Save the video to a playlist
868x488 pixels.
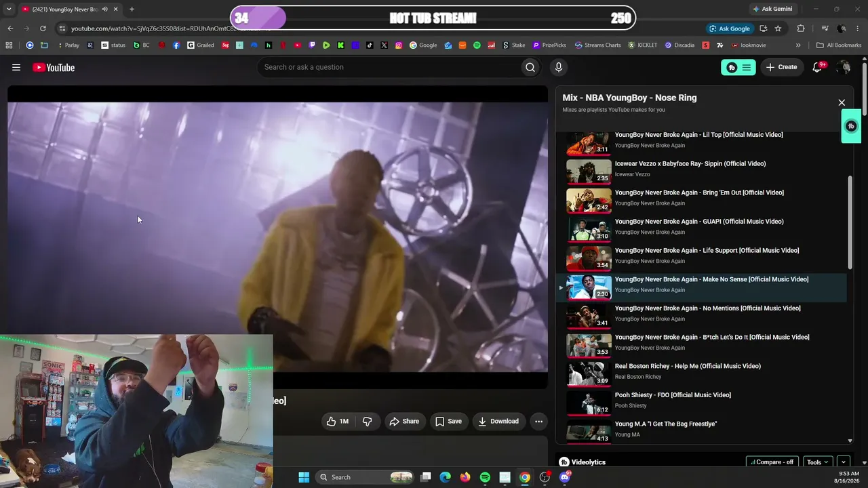(x=448, y=421)
